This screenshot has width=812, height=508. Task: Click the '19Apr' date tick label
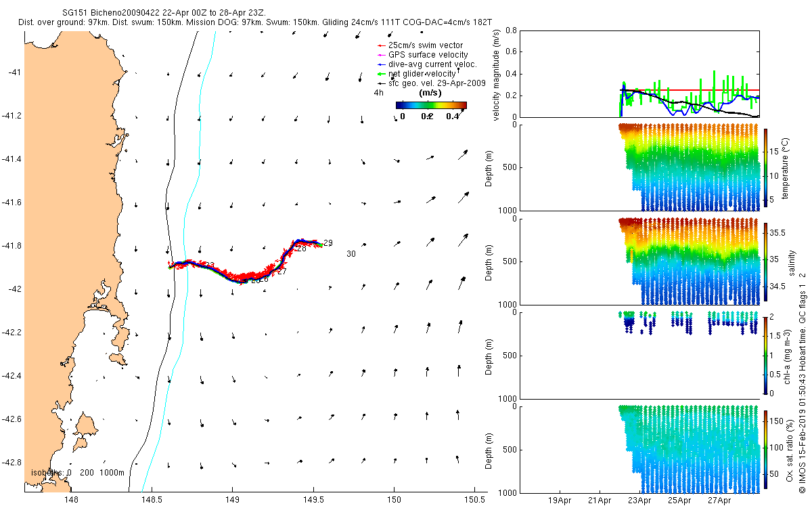coord(561,501)
